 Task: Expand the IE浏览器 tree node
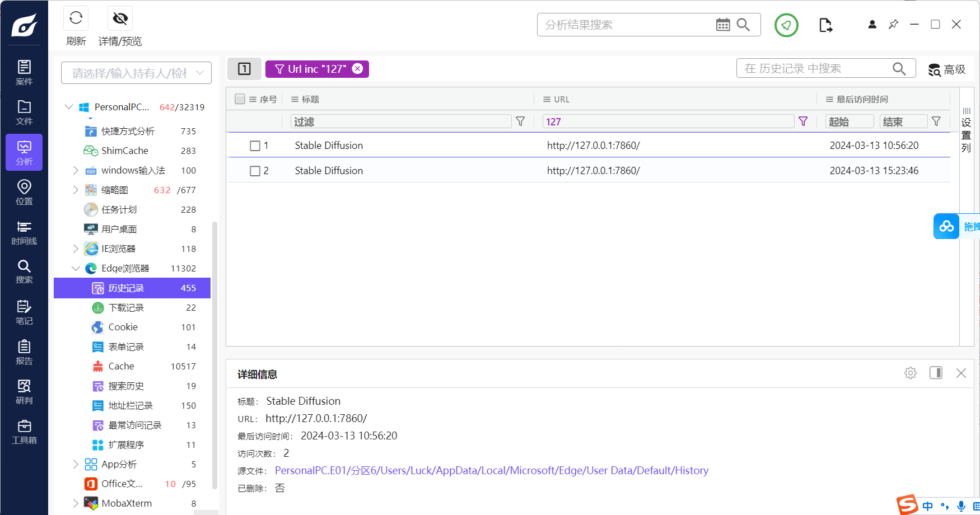pyautogui.click(x=76, y=249)
